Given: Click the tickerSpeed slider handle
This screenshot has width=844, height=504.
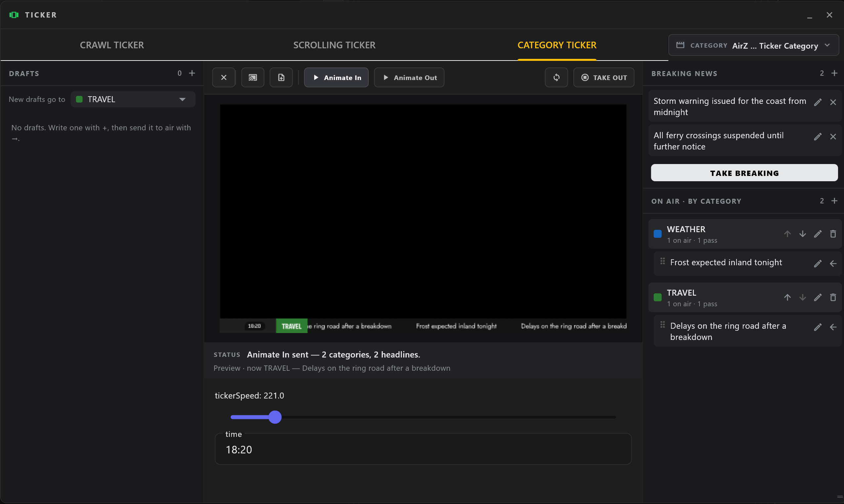Looking at the screenshot, I should (x=275, y=417).
